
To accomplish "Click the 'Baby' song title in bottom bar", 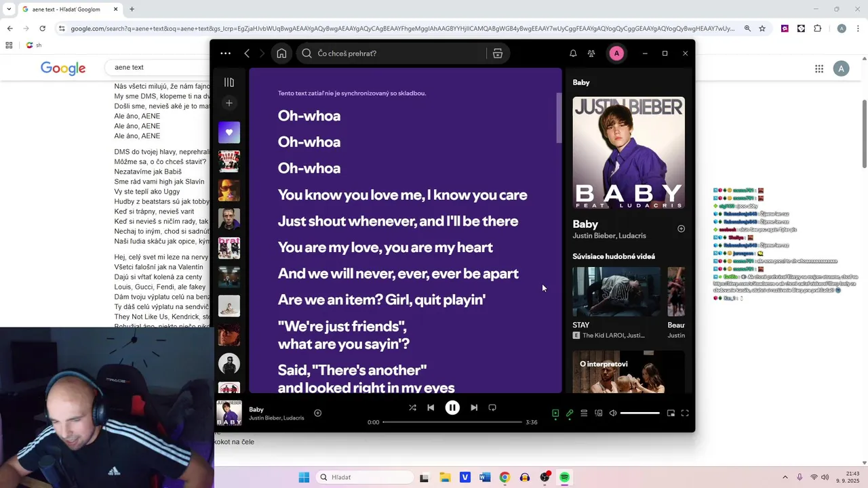I will (256, 409).
